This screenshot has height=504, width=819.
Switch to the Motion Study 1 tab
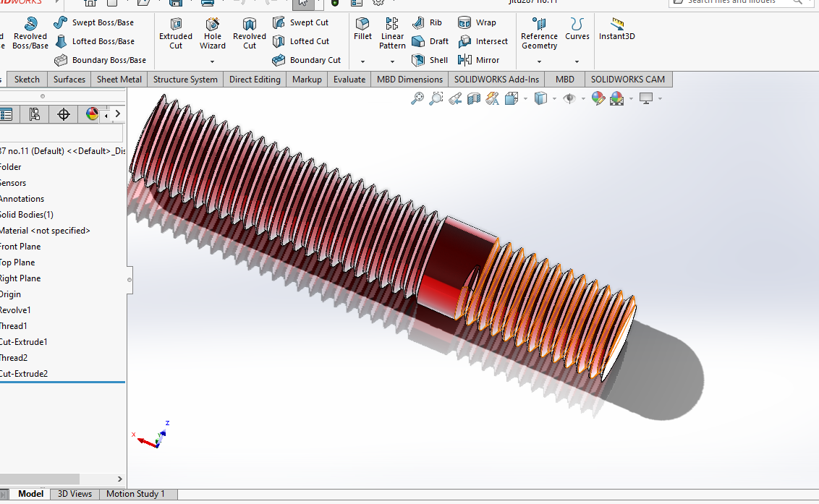click(135, 494)
